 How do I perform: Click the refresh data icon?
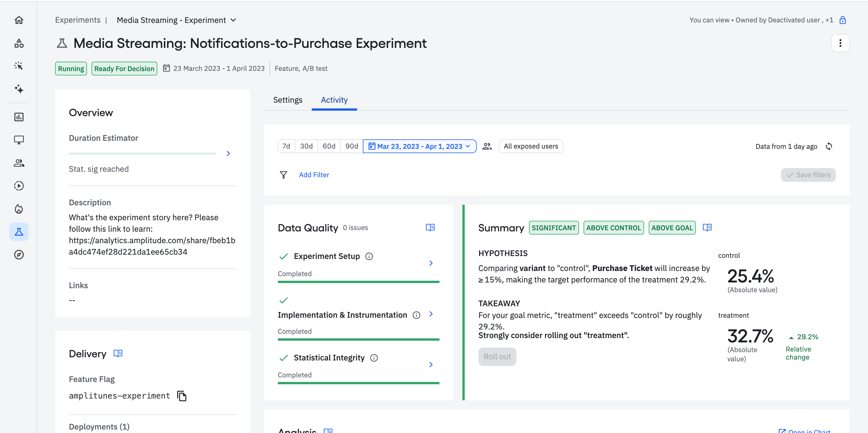click(x=829, y=146)
